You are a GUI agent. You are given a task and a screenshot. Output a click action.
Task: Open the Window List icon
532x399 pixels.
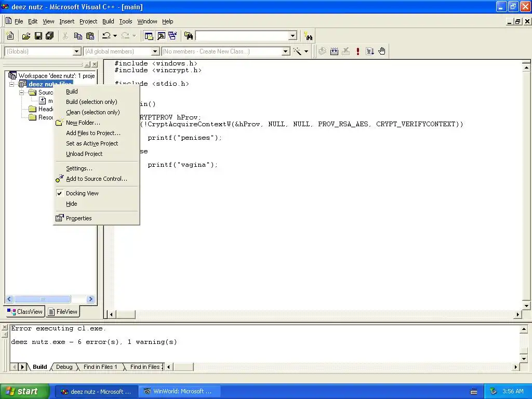(x=172, y=36)
